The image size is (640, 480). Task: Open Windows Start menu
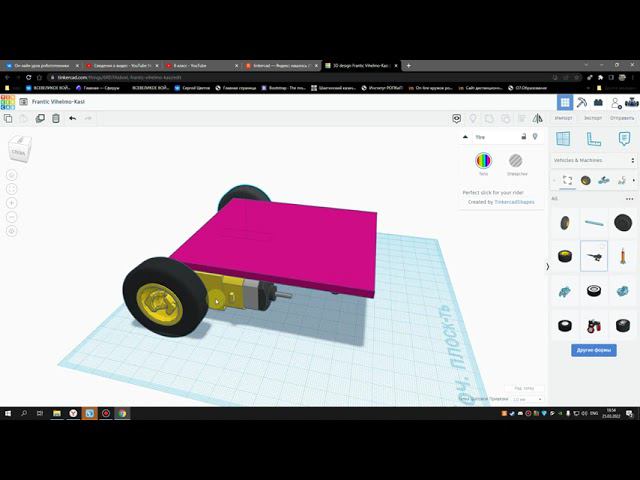click(8, 413)
